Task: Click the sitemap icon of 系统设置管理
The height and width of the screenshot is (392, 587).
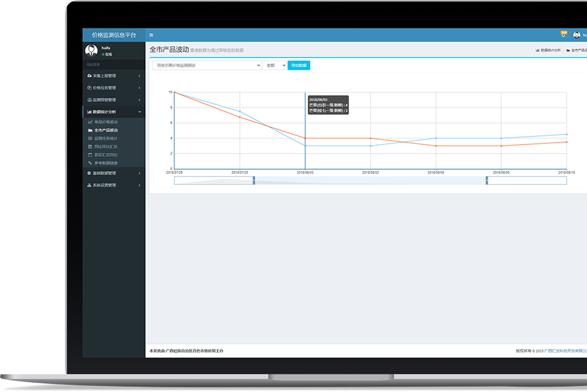Action: pyautogui.click(x=89, y=185)
